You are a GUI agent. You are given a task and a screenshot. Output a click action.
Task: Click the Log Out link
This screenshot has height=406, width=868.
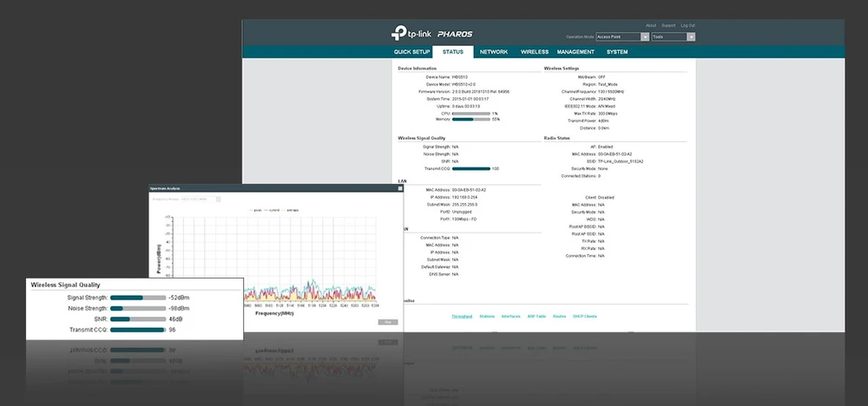[x=687, y=25]
